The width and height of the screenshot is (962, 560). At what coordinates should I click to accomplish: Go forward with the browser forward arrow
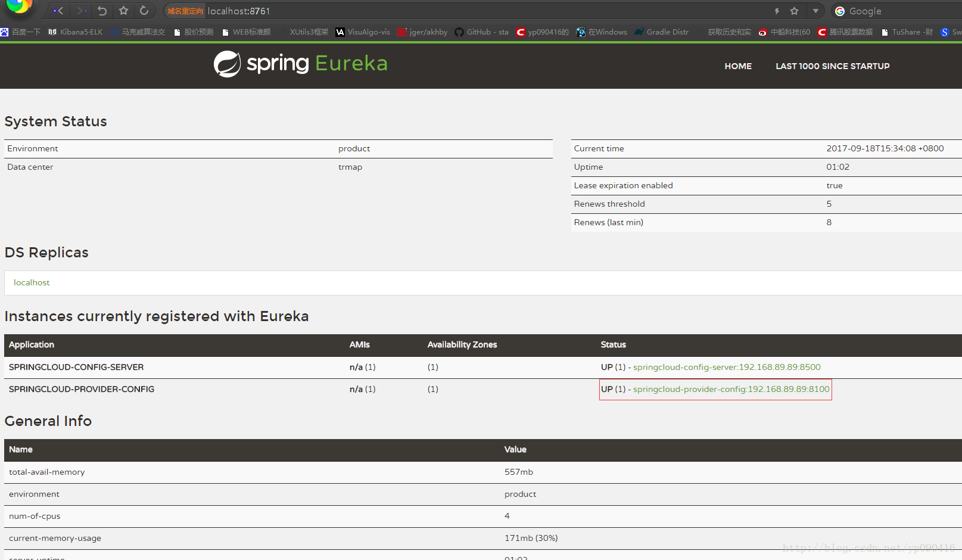(x=82, y=11)
